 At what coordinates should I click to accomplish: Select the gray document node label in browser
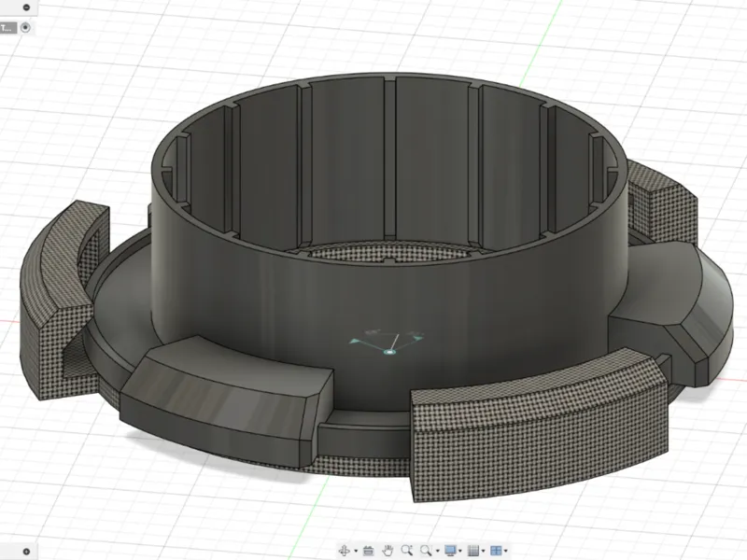8,28
